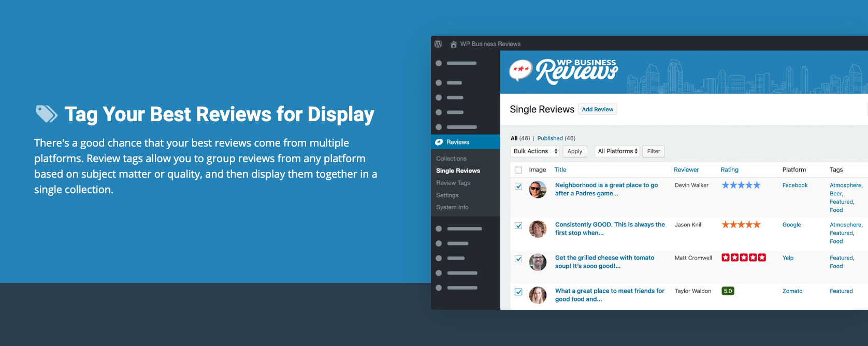Viewport: 868px width, 346px height.
Task: Click the Platform column header
Action: click(794, 170)
